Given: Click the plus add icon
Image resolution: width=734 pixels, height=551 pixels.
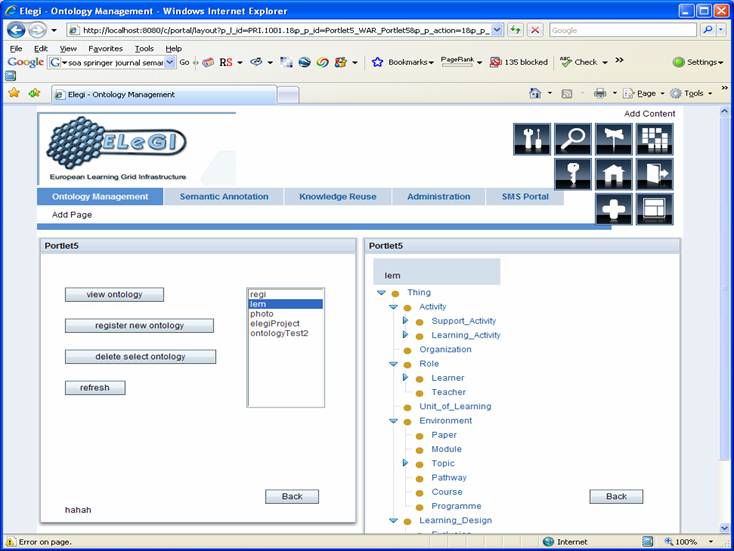Looking at the screenshot, I should (x=614, y=209).
